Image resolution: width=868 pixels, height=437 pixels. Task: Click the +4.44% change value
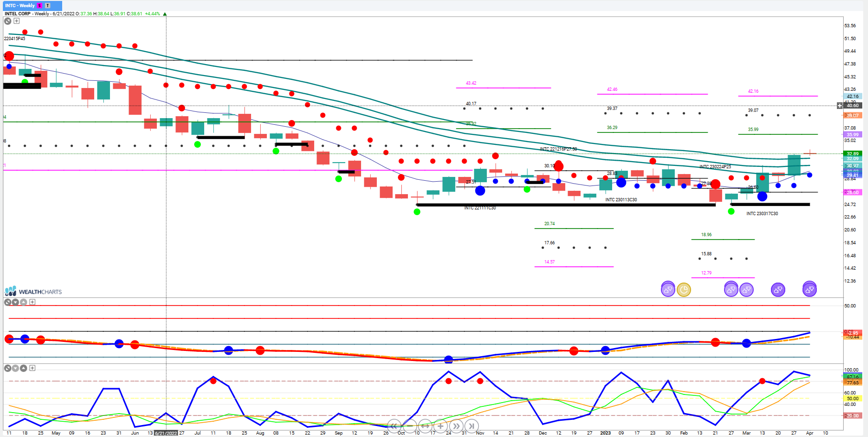(x=153, y=14)
